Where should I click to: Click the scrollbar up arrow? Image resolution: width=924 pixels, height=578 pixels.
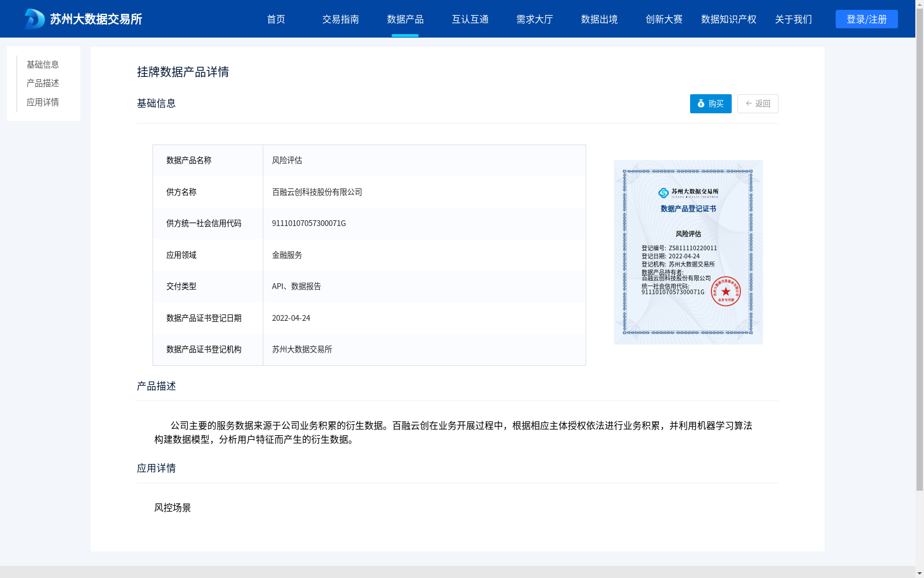(919, 5)
